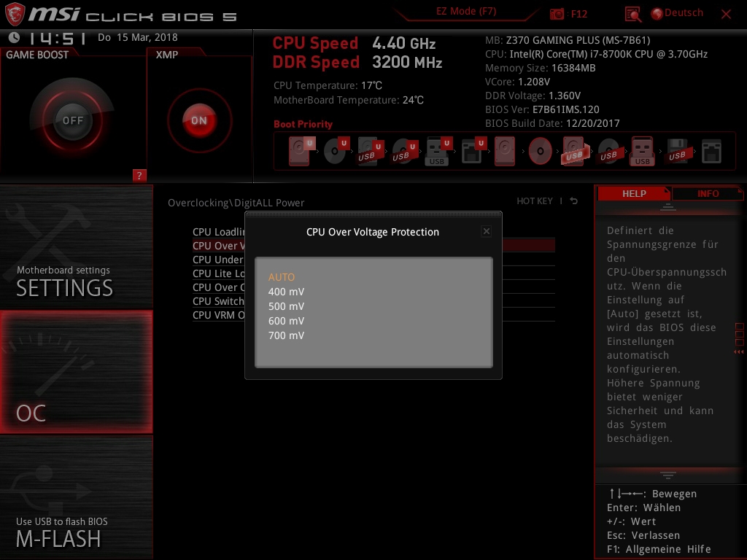The height and width of the screenshot is (560, 747).
Task: Choose the 600 mV option
Action: pyautogui.click(x=286, y=321)
